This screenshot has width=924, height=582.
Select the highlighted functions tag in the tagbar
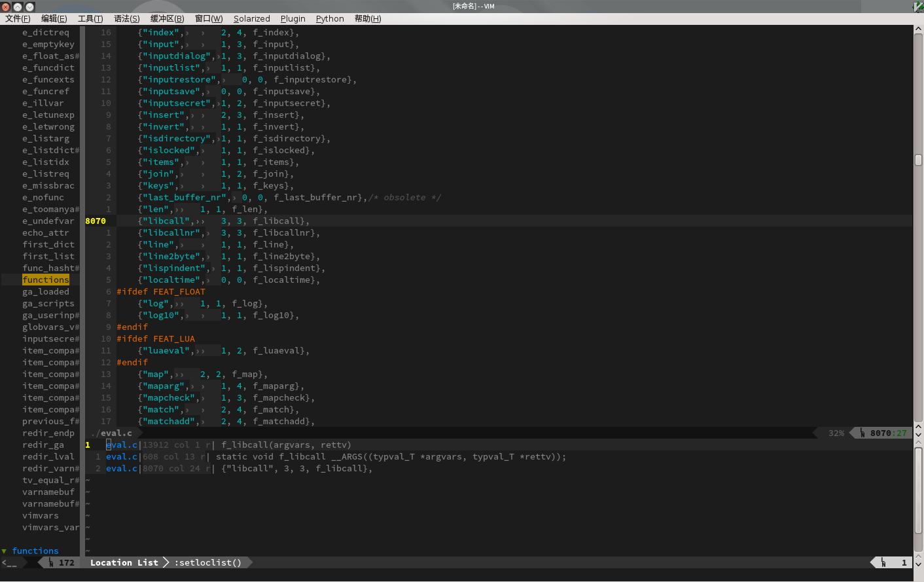pyautogui.click(x=45, y=280)
